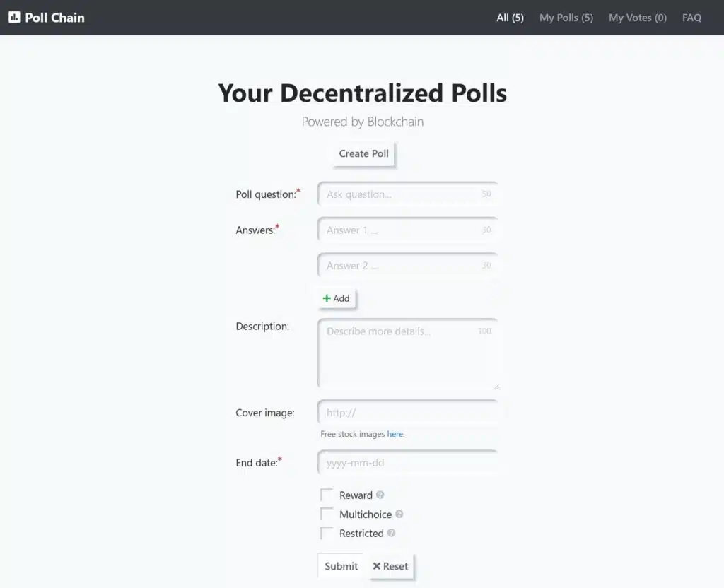724x588 pixels.
Task: Open the FAQ page
Action: (x=691, y=18)
